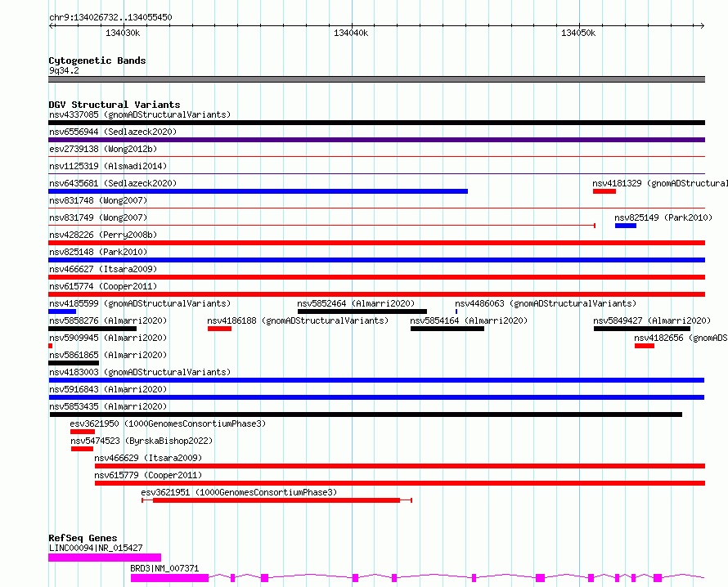
Task: Click the black nsv5852464 bar
Action: click(x=362, y=311)
